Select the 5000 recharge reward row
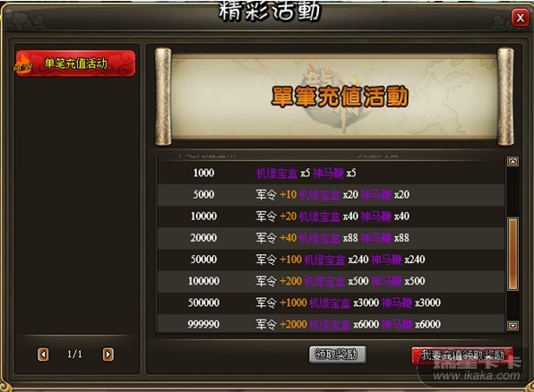The width and height of the screenshot is (534, 392). (331, 195)
